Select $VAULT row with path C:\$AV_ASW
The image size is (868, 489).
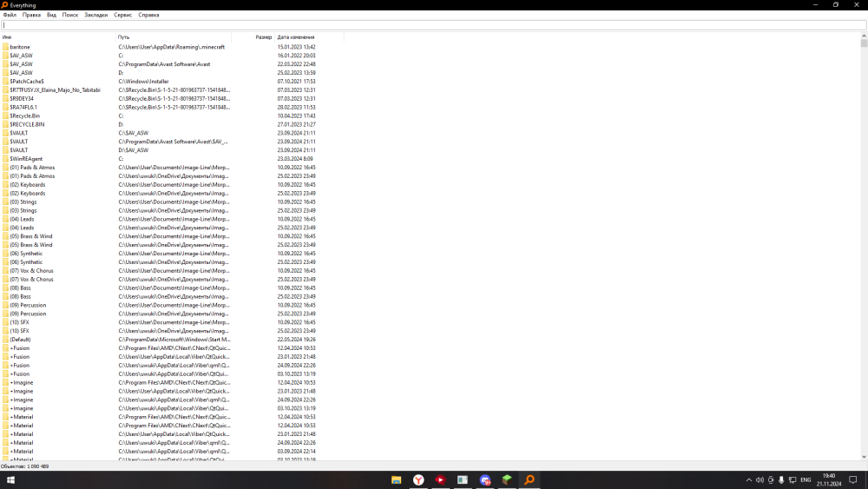[x=172, y=133]
